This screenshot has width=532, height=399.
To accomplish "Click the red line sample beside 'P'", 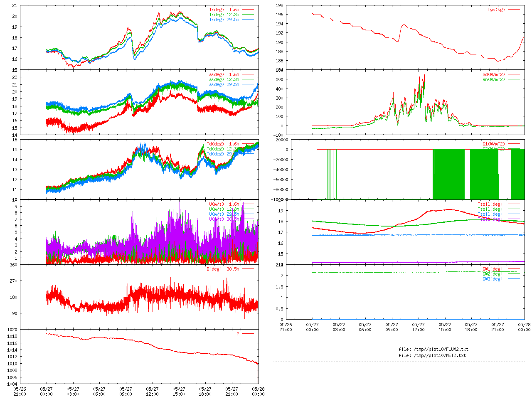I will point(248,334).
